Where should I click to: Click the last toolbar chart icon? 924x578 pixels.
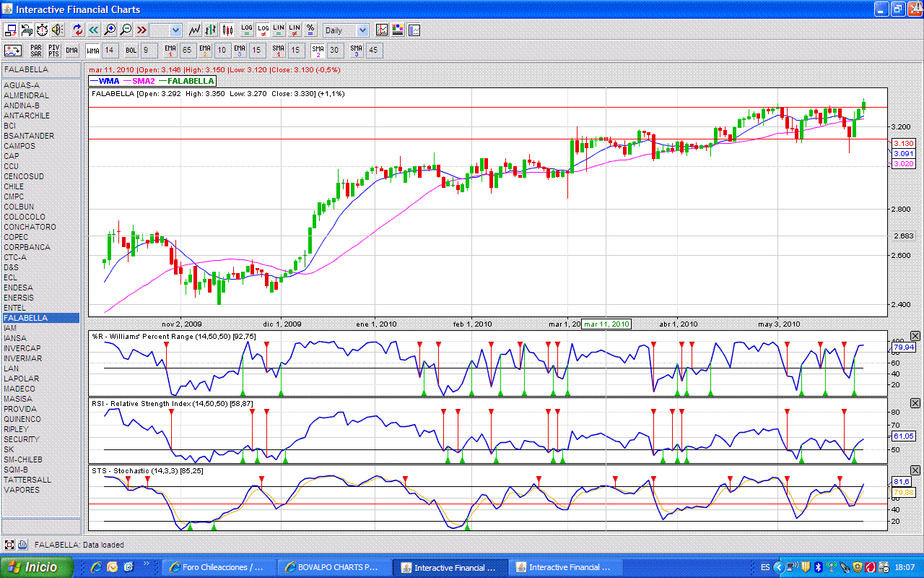point(414,30)
